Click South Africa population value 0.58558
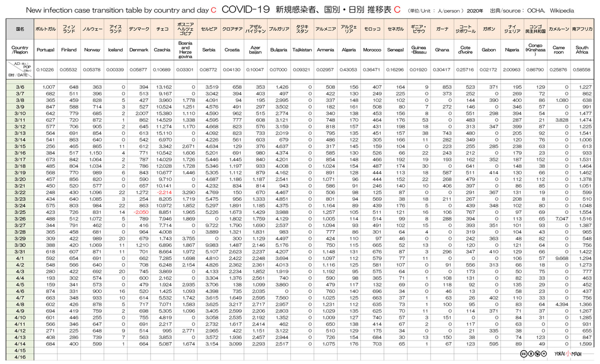The width and height of the screenshot is (600, 364). tap(582, 69)
